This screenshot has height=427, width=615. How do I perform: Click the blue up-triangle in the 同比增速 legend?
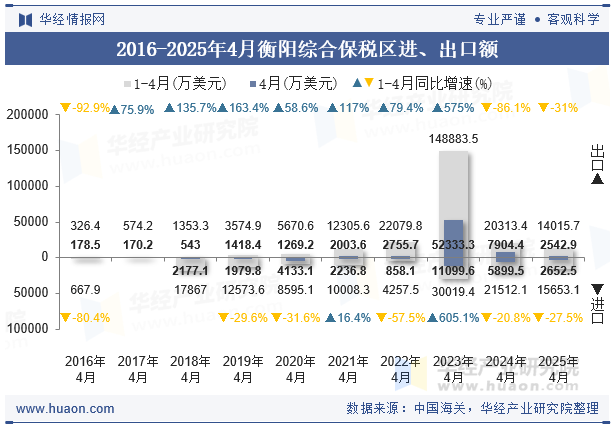(x=357, y=83)
